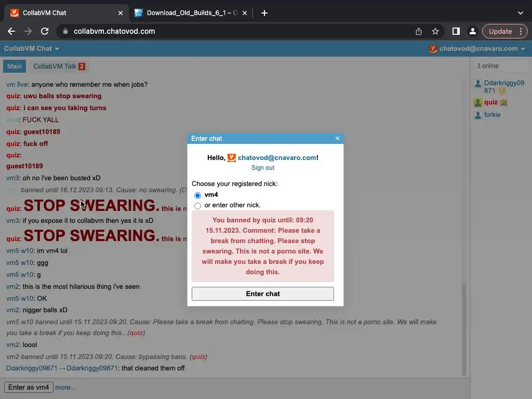Click the forkie name in user list

coord(492,115)
